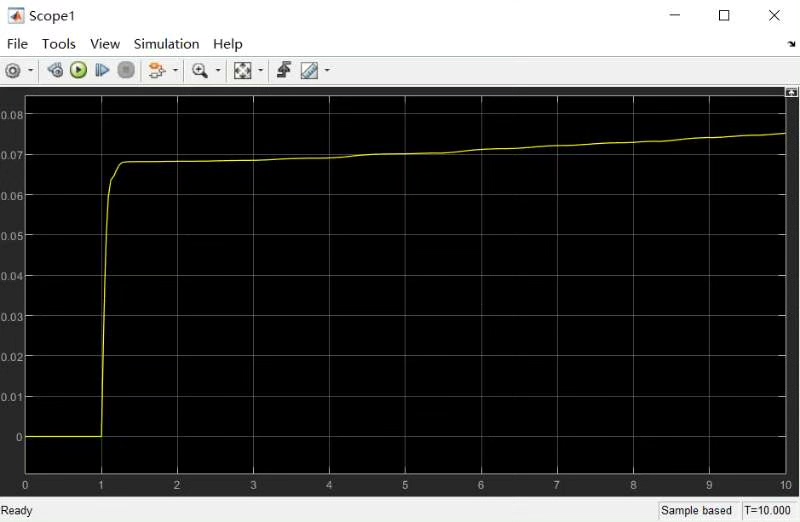Click the Sample based status label
Image resolution: width=800 pixels, height=522 pixels.
[696, 510]
